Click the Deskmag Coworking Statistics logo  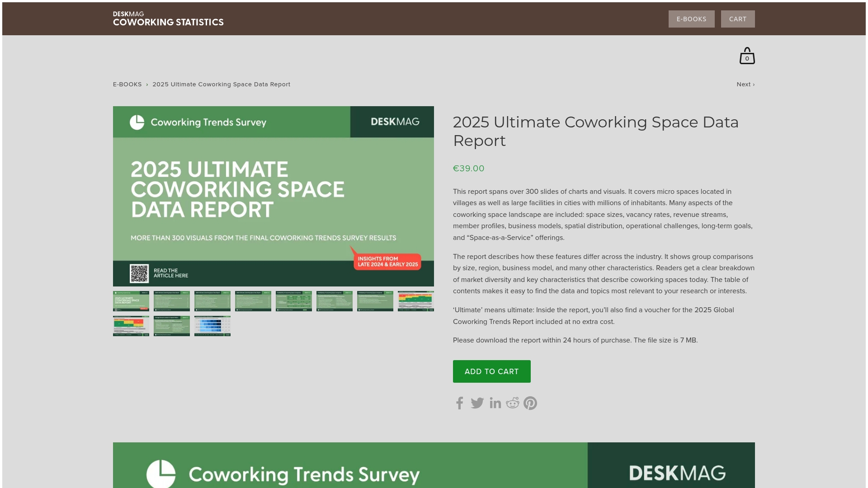[168, 19]
